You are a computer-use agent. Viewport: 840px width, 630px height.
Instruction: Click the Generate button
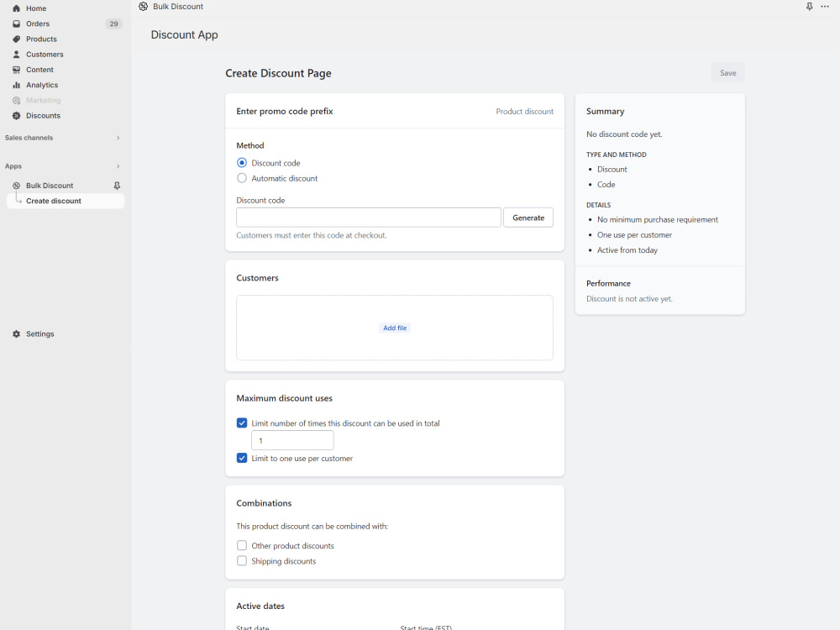coord(528,218)
